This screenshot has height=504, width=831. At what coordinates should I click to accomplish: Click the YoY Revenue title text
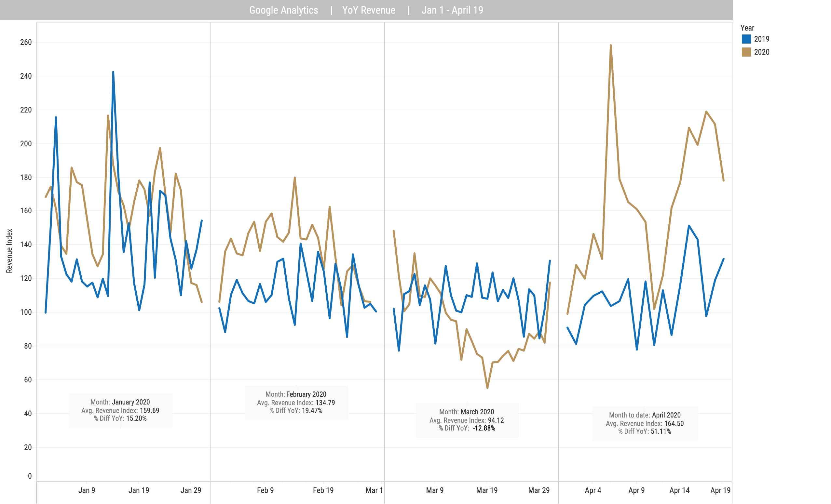[369, 10]
